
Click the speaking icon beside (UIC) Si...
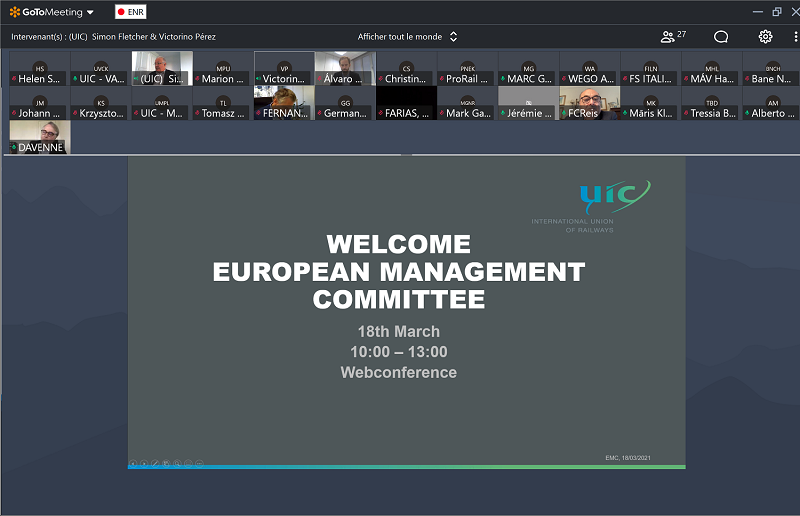click(136, 79)
